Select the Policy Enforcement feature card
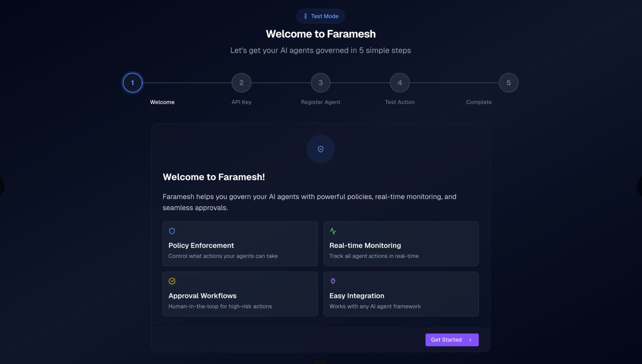 coord(240,244)
